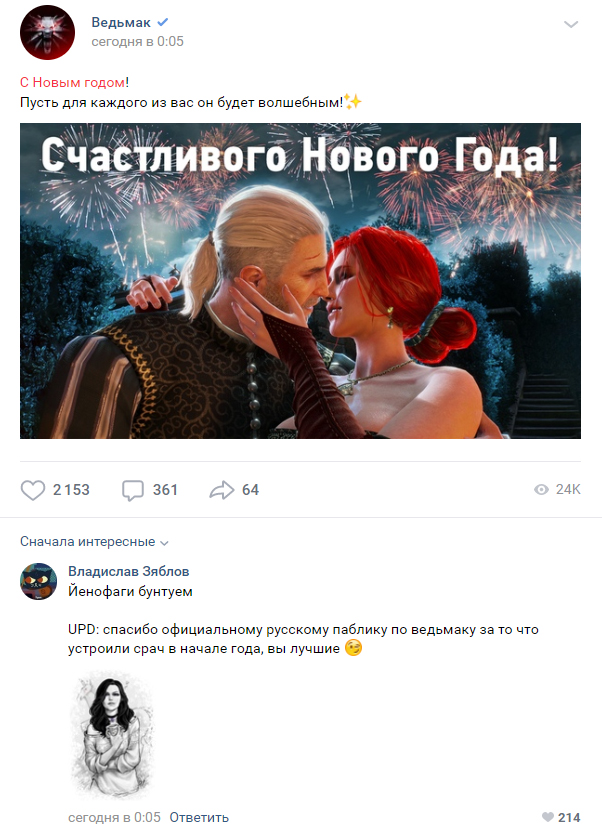Viewport: 602px width, 837px height.
Task: Like the comment with the small heart
Action: pos(548,817)
